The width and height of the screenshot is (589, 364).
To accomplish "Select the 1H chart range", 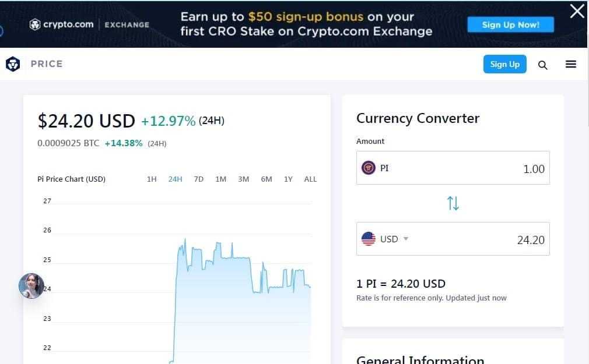I will tap(152, 179).
